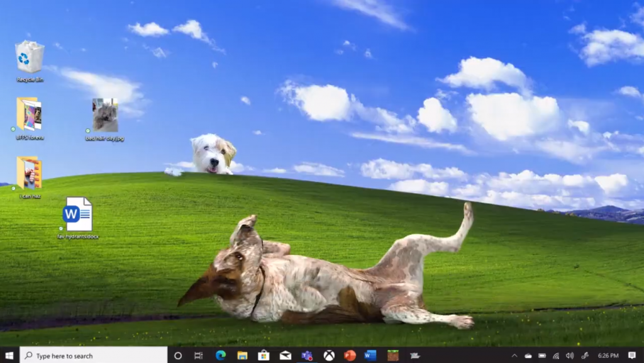Viewport: 644px width, 363px height.
Task: Open the gray app right of Minecraft
Action: coord(415,355)
